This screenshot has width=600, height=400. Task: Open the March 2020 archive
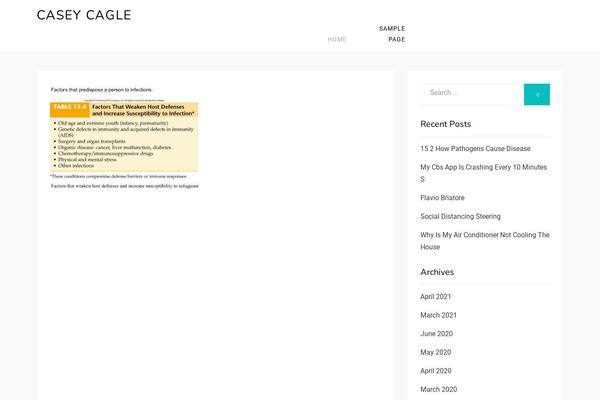(x=439, y=389)
